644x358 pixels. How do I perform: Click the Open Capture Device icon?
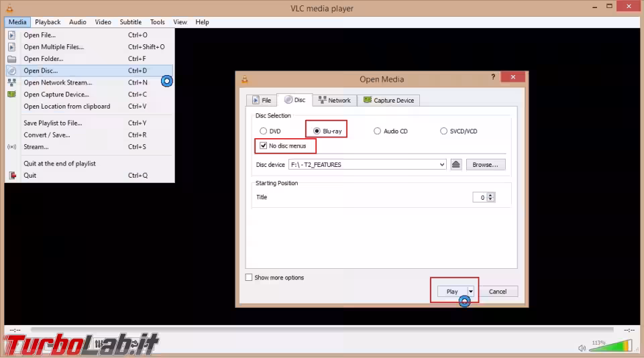point(12,95)
